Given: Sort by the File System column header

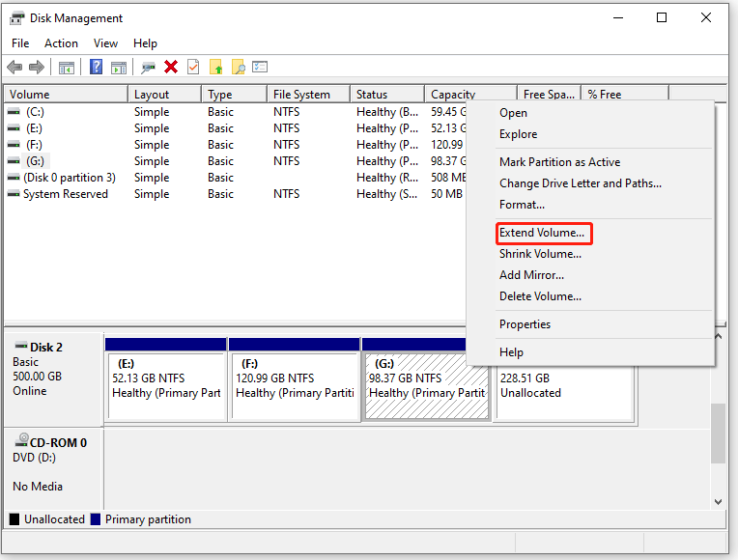Looking at the screenshot, I should (x=309, y=94).
